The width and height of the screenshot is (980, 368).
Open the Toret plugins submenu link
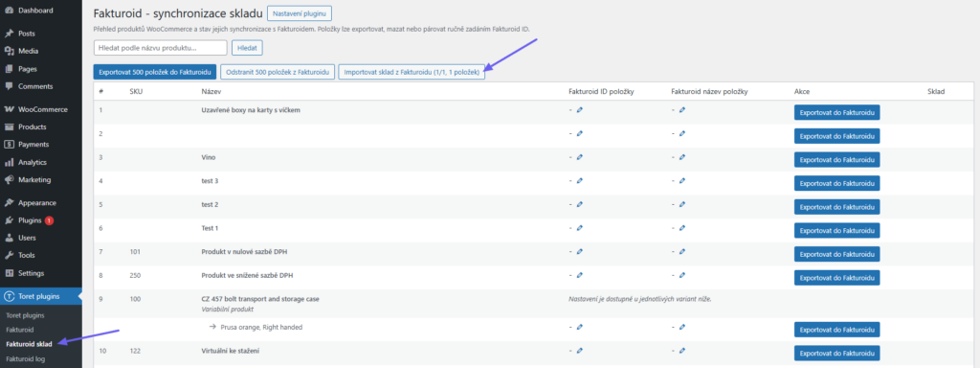pos(25,314)
